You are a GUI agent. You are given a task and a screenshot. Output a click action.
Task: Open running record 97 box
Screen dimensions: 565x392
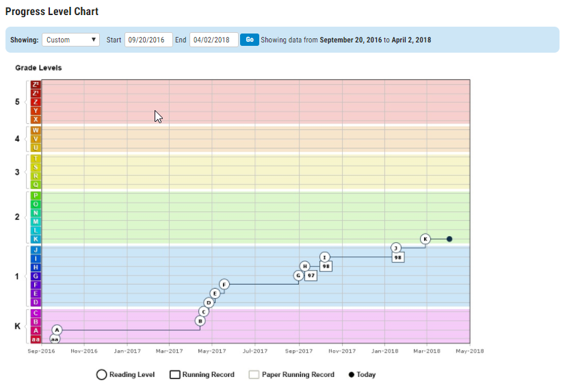[x=311, y=276]
